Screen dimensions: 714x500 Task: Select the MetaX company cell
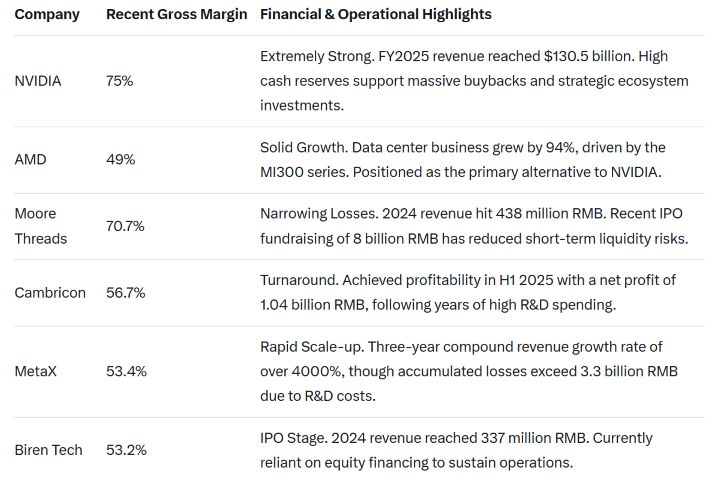point(36,371)
